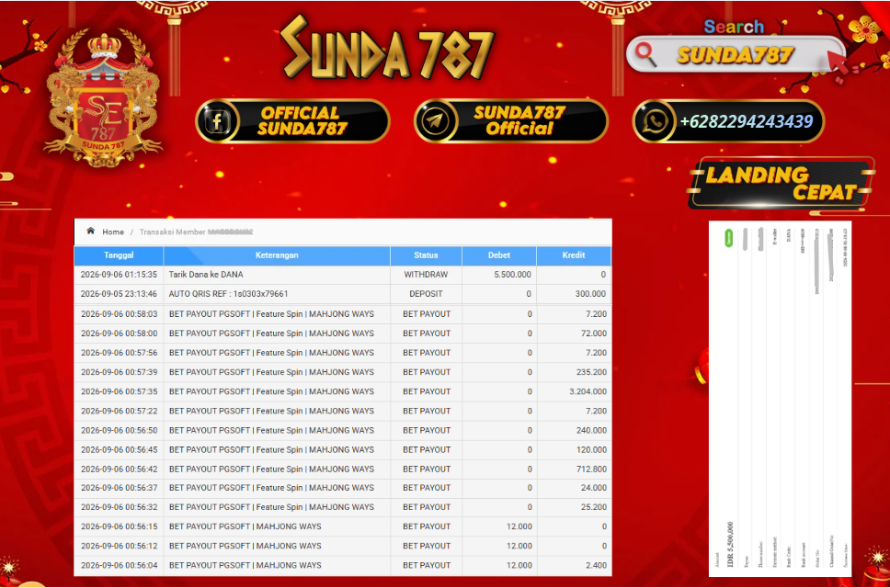The height and width of the screenshot is (588, 890).
Task: Select date cell 2026-09-06 00:56:50
Action: click(119, 430)
